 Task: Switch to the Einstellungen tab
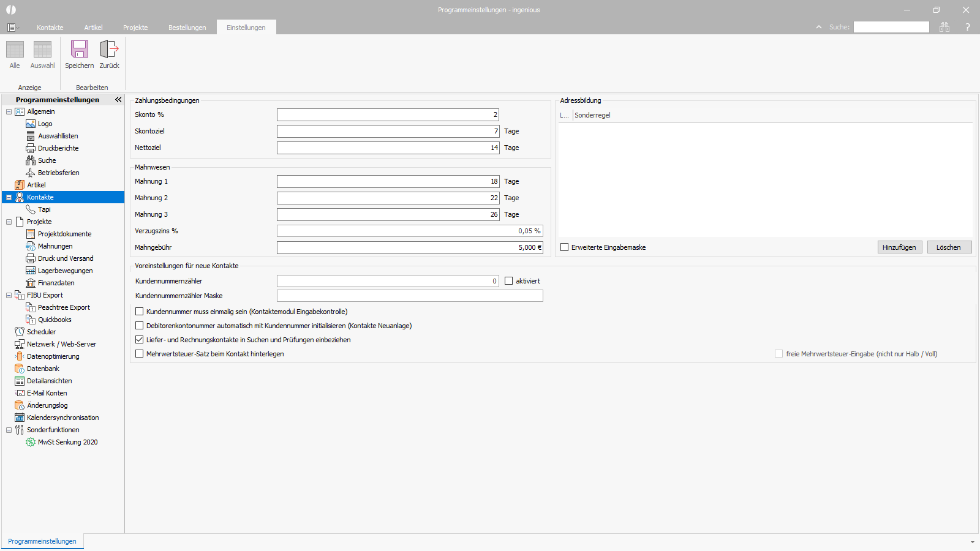click(x=246, y=28)
